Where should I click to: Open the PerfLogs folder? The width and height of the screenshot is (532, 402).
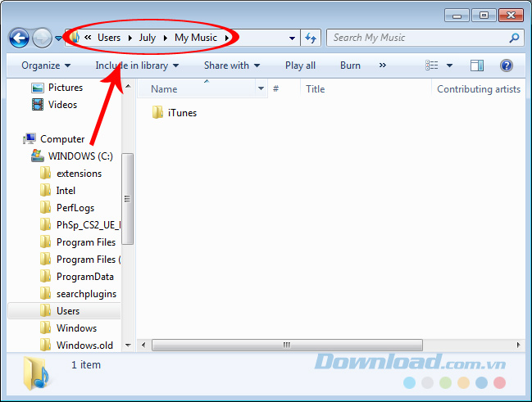point(75,208)
